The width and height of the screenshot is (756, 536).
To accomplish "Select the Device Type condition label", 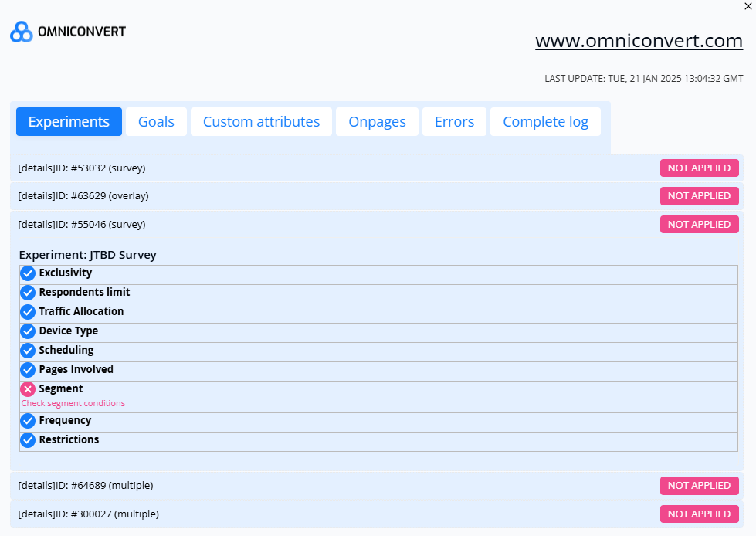I will (x=69, y=331).
